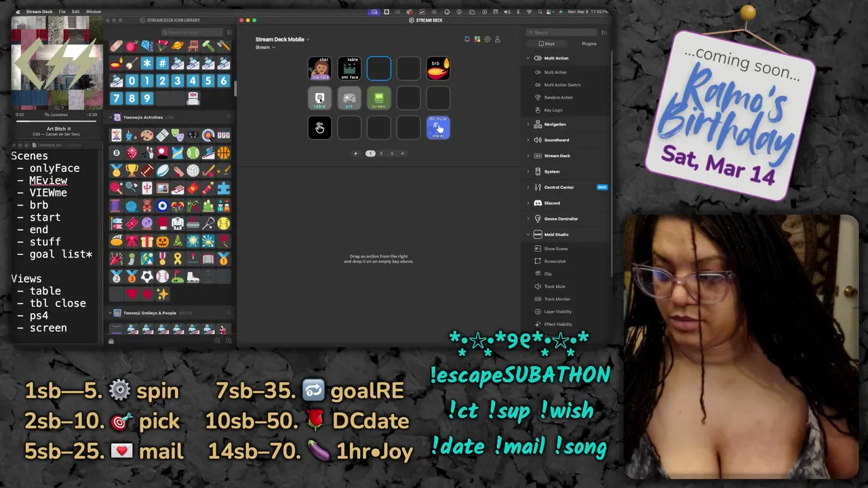Click the Stream Deck actions Search field
This screenshot has width=868, height=488.
pyautogui.click(x=561, y=33)
